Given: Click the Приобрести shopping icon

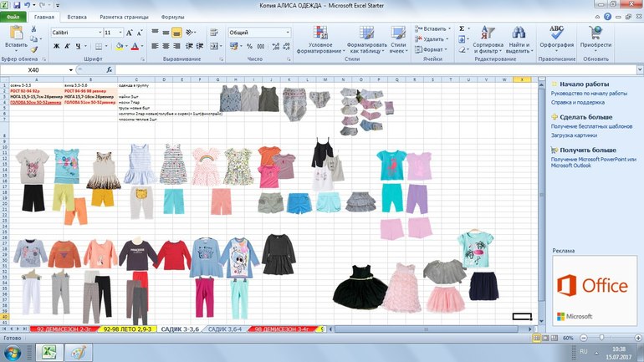Looking at the screenshot, I should [595, 32].
